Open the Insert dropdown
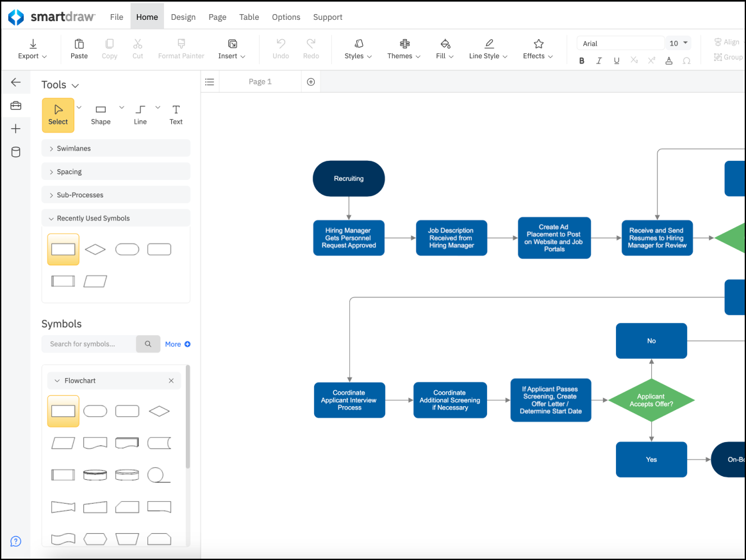This screenshot has height=560, width=746. pyautogui.click(x=232, y=49)
